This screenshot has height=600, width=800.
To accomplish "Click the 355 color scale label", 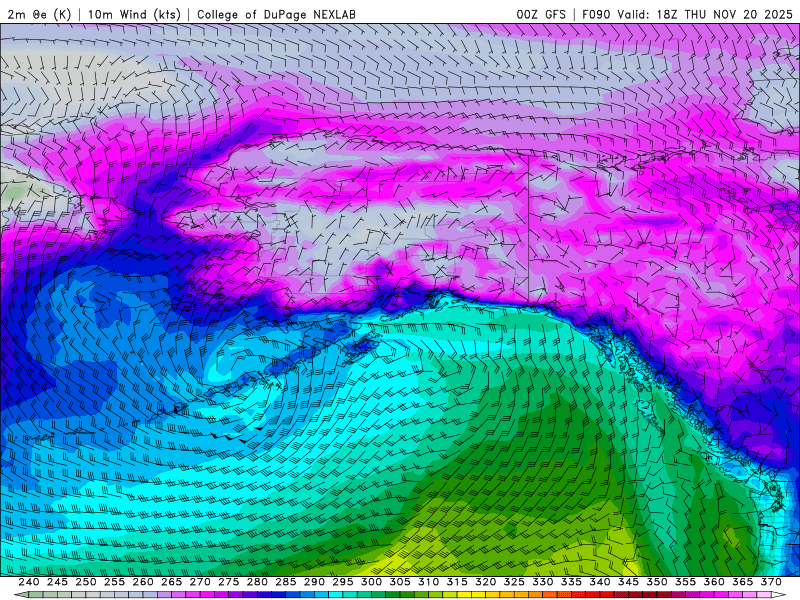I will pyautogui.click(x=686, y=582).
